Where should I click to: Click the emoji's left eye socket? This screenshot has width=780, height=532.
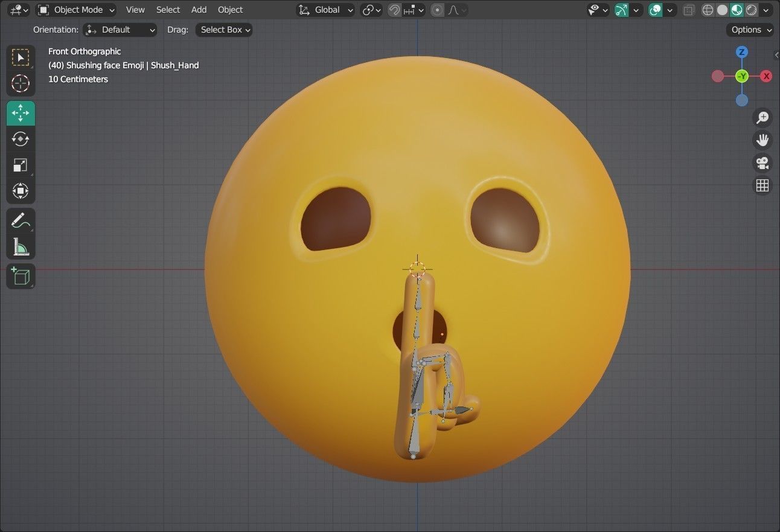pos(336,219)
